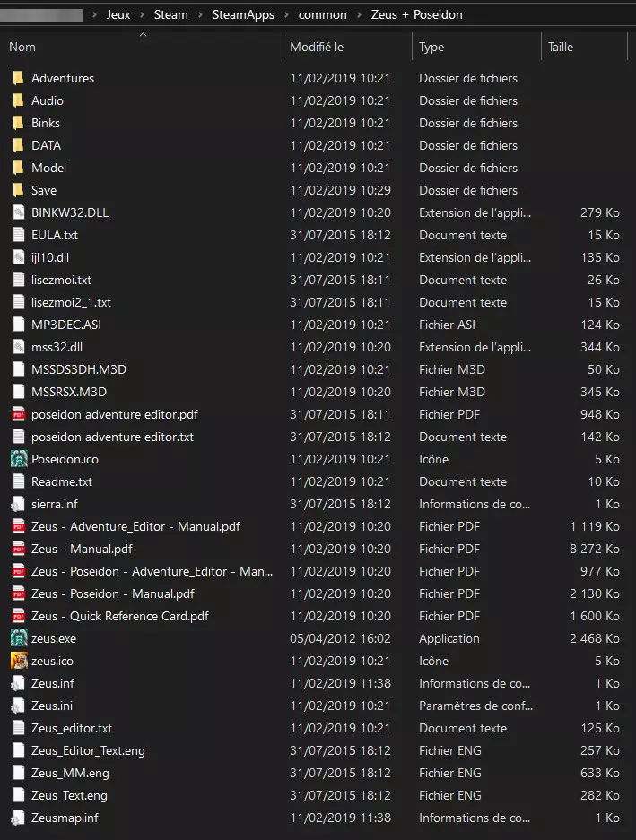The height and width of the screenshot is (840, 636).
Task: Select Zeus - Poseidon - Adventure_Editor file name
Action: tap(152, 572)
